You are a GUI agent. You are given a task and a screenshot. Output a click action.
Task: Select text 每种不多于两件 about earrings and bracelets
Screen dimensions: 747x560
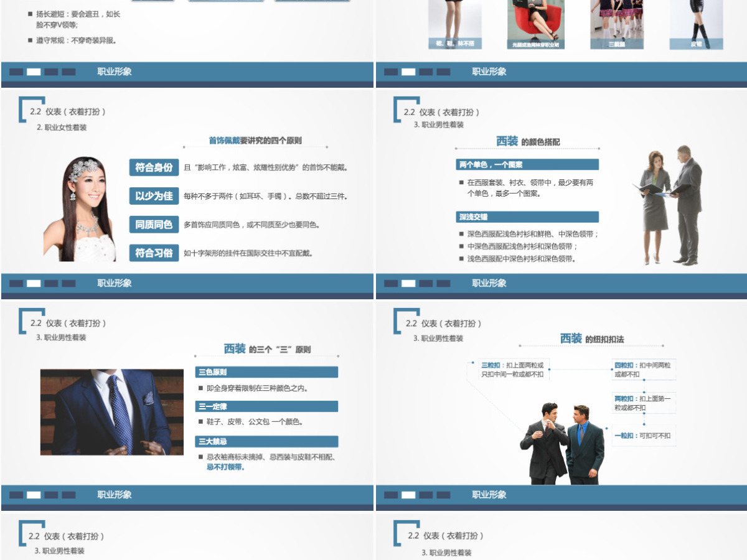[266, 196]
